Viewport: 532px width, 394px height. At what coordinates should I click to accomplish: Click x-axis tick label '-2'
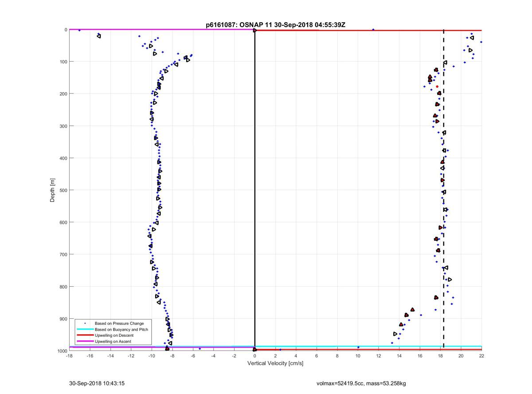(234, 355)
